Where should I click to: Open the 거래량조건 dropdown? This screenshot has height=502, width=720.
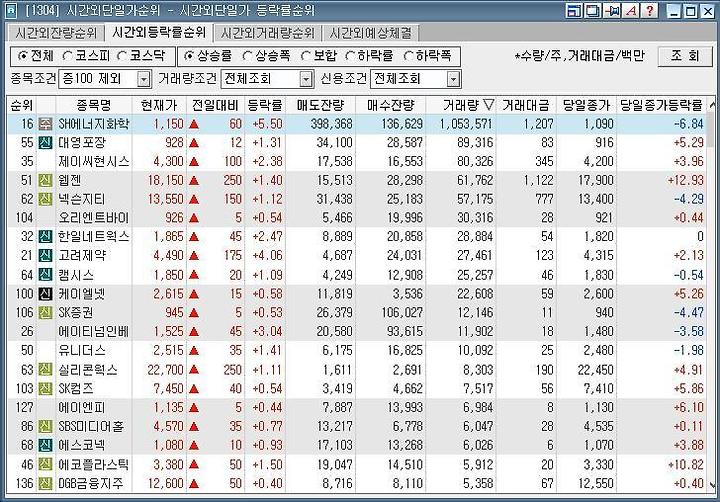[x=306, y=79]
